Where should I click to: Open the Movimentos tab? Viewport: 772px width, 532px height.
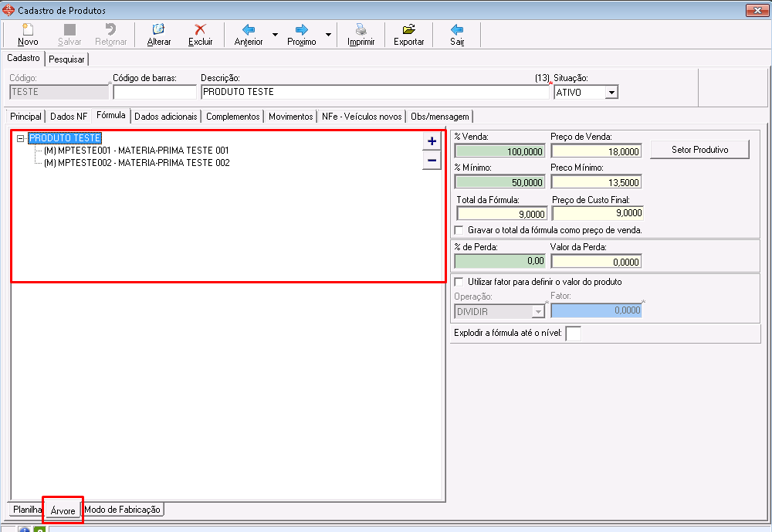point(290,117)
